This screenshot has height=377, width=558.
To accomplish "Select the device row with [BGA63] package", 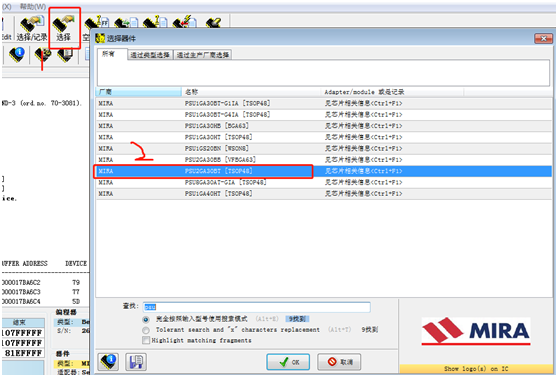I will [x=324, y=126].
